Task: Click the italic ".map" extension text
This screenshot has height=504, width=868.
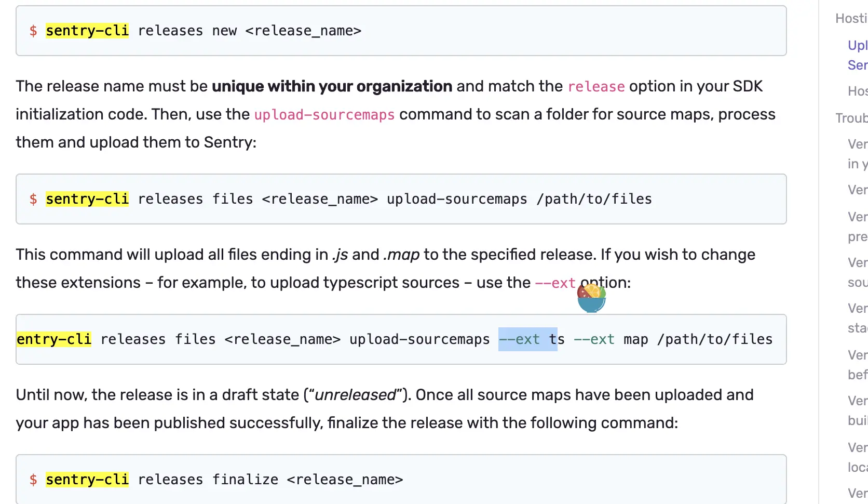Action: coord(401,255)
